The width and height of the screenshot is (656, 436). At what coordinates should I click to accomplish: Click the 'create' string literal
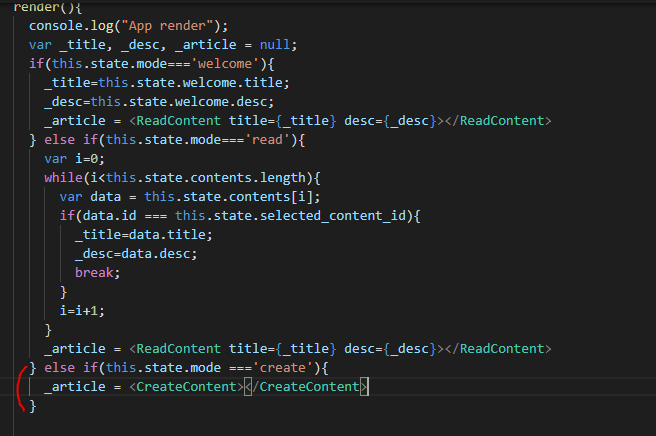(282, 368)
